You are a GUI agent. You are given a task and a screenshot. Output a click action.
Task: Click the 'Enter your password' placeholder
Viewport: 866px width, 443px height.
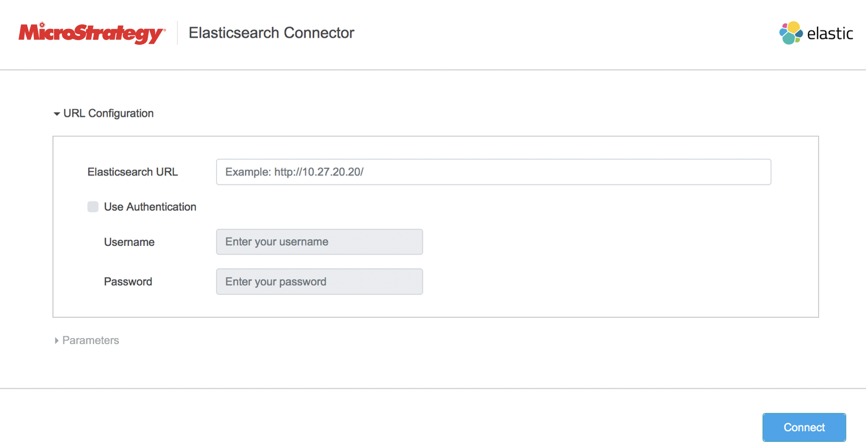[x=276, y=282]
